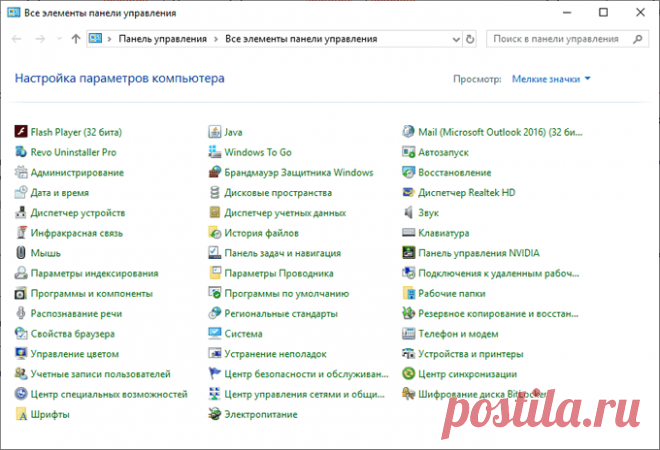Open Диспетчер Realtek HD link
The width and height of the screenshot is (660, 450).
click(466, 192)
